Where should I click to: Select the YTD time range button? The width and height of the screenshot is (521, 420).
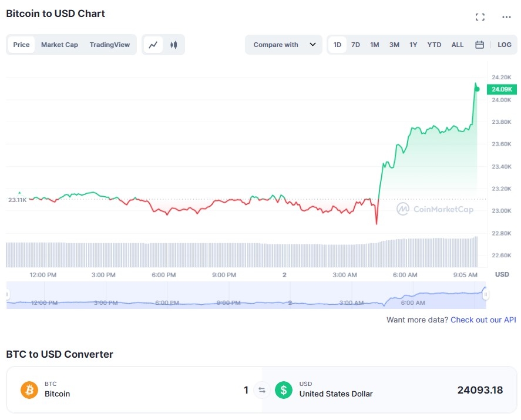click(434, 45)
